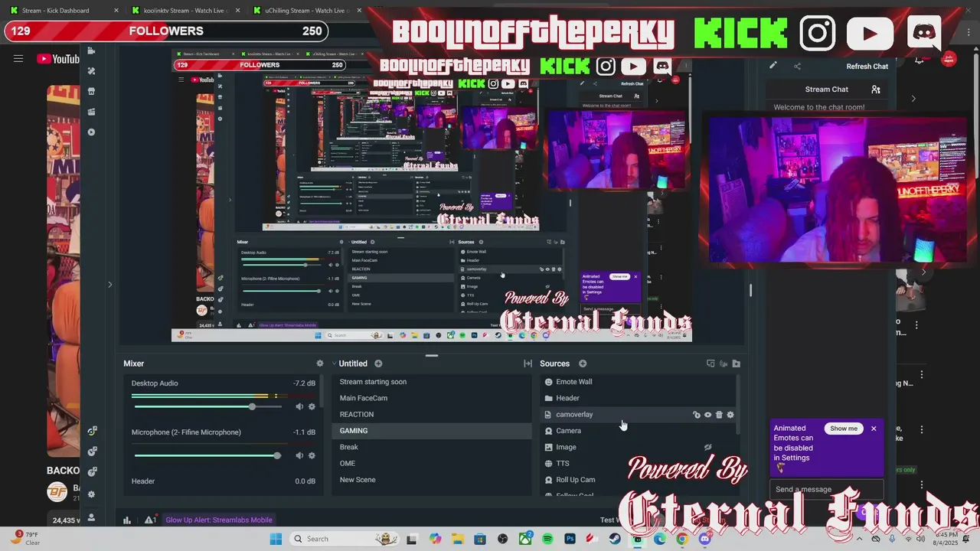Open scene transitions icon beside Sources

click(528, 364)
